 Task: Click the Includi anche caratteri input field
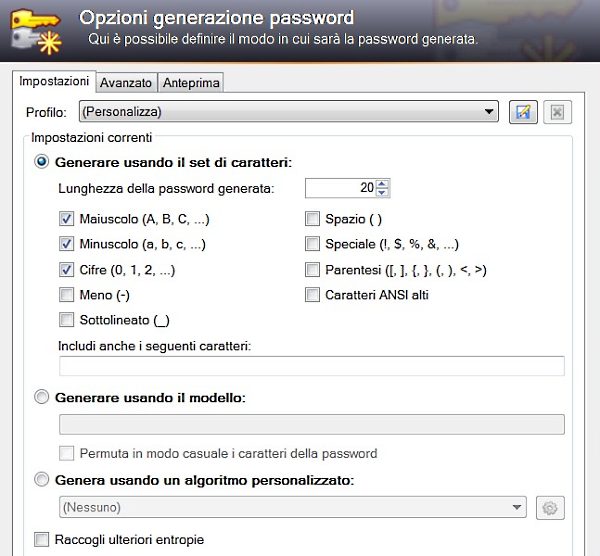(x=312, y=366)
